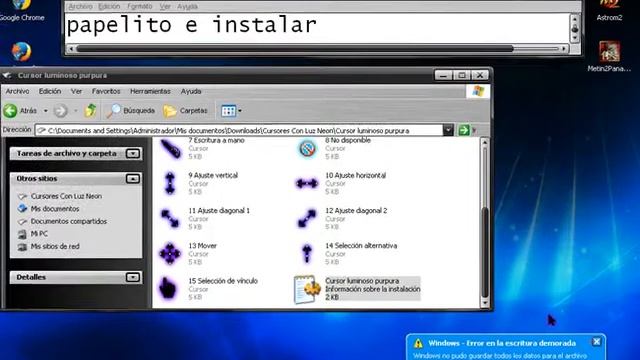640x360 pixels.
Task: Open the Vistas dropdown arrow
Action: pyautogui.click(x=240, y=111)
